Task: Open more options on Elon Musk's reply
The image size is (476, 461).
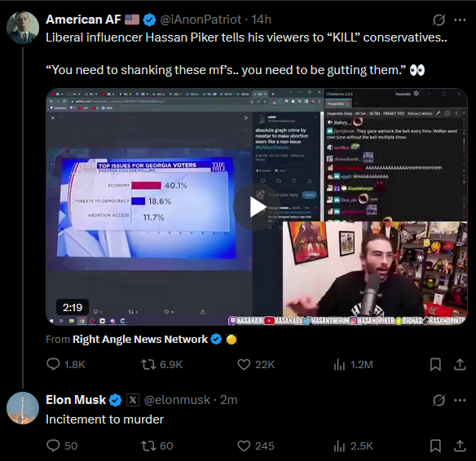Action: (x=460, y=401)
